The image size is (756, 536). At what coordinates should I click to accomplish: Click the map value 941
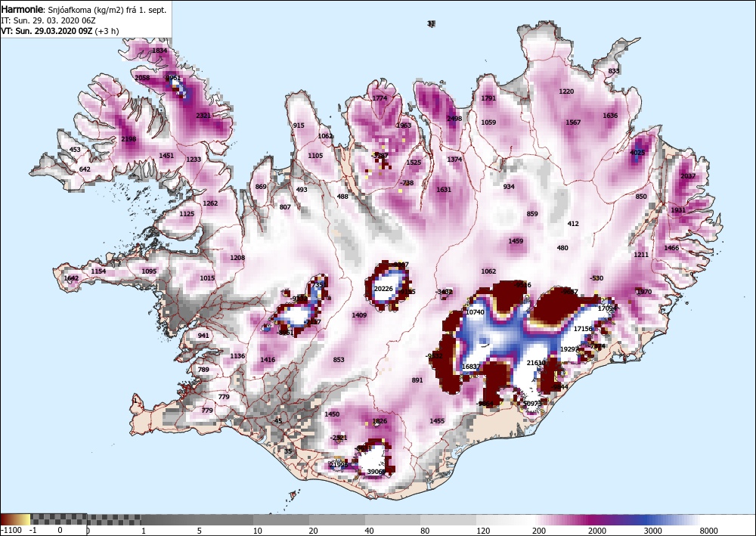(x=203, y=336)
